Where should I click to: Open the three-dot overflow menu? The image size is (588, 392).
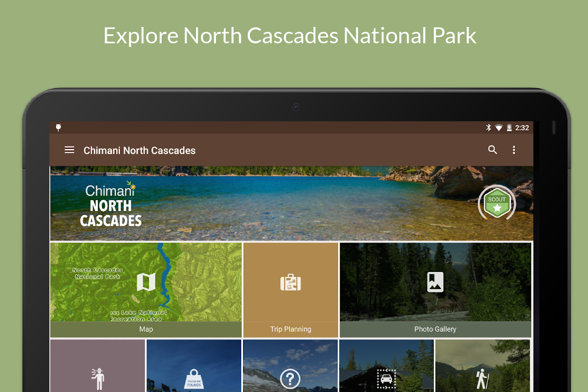(514, 150)
